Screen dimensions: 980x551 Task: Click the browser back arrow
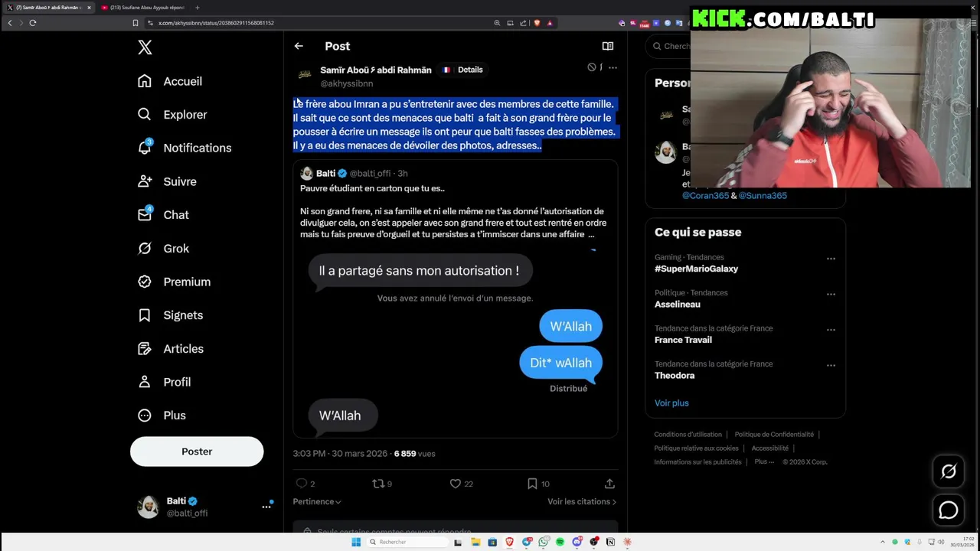[10, 23]
